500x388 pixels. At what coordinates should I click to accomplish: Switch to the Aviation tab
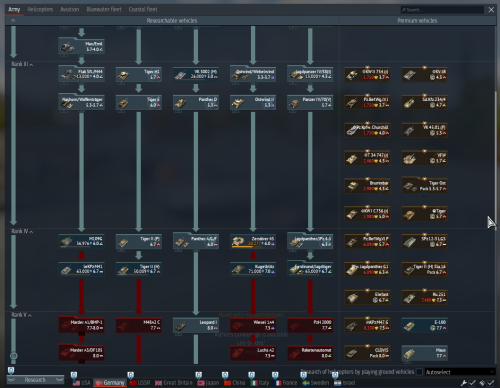tap(69, 9)
